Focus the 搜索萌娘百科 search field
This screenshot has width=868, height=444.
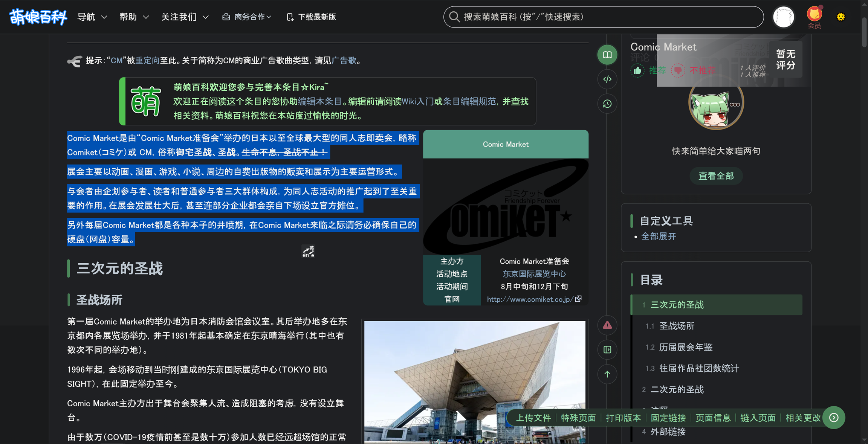pyautogui.click(x=603, y=17)
